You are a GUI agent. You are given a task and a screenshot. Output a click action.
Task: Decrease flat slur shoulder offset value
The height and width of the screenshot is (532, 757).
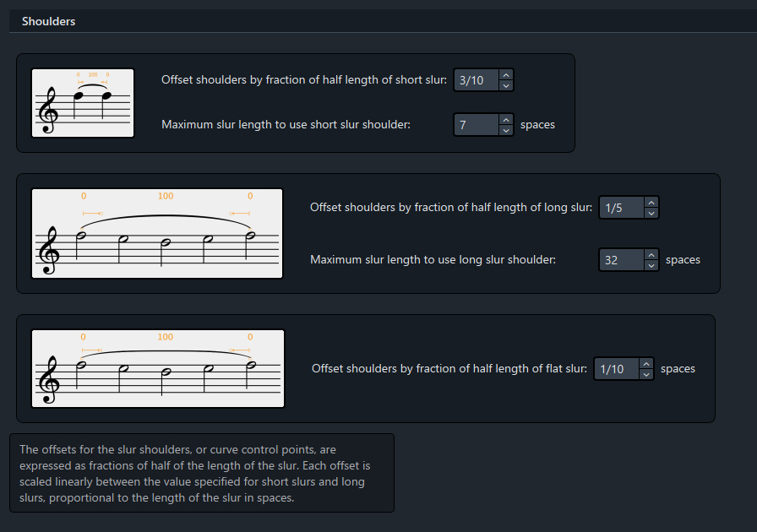tap(646, 374)
